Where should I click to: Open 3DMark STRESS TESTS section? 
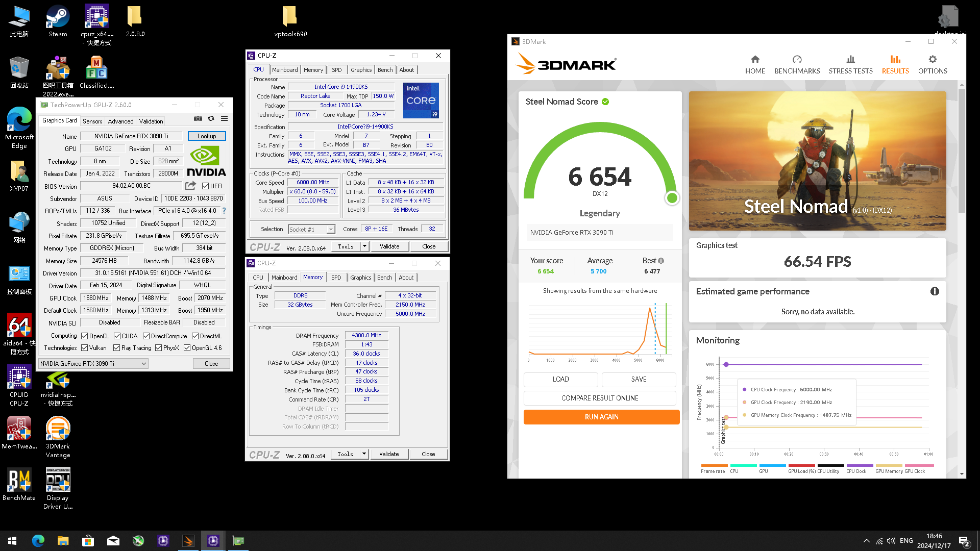850,65
